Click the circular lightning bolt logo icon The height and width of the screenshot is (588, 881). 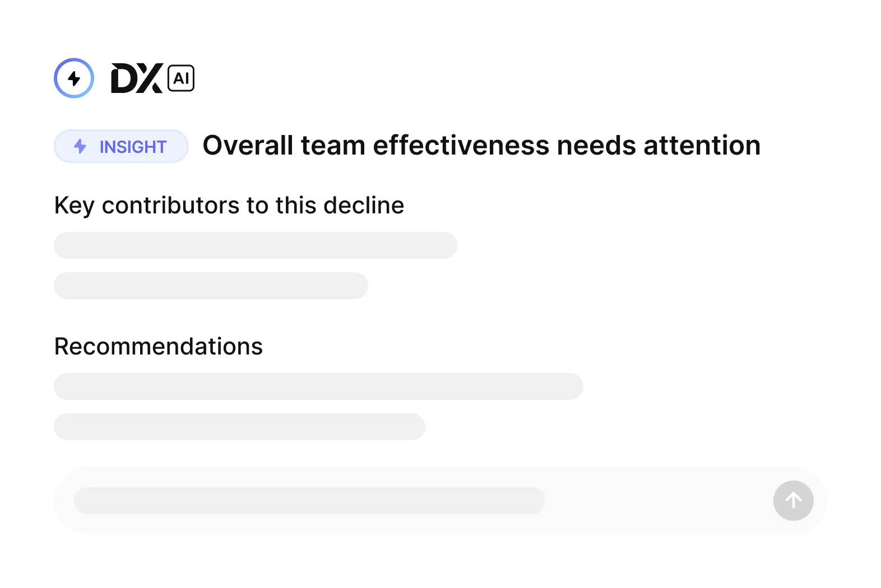(74, 78)
